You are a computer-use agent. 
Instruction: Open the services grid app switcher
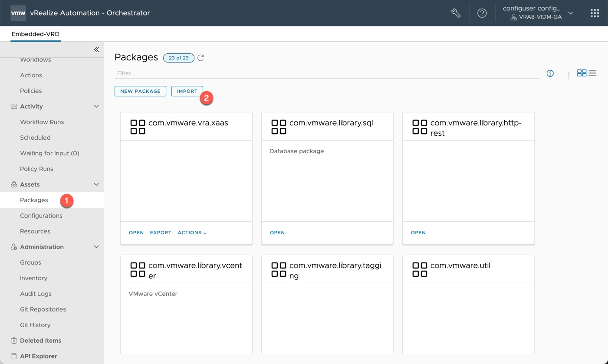595,13
